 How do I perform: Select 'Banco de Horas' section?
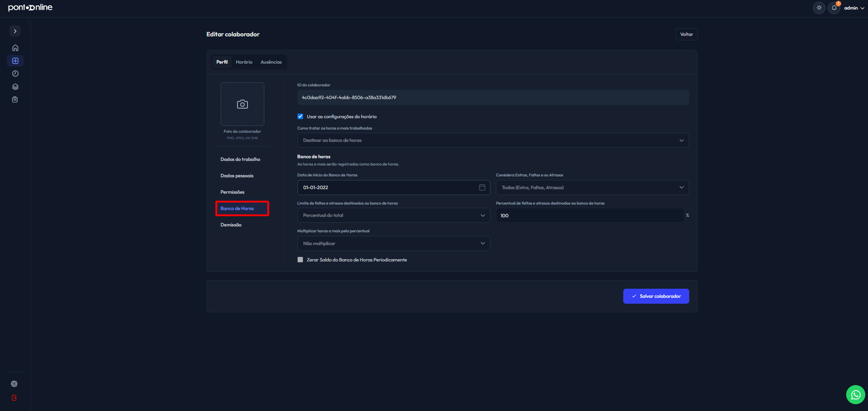pyautogui.click(x=242, y=209)
